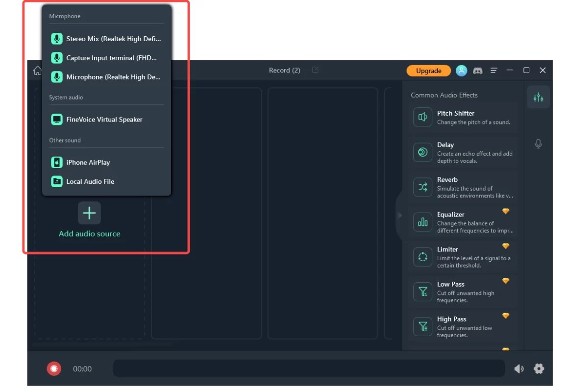569x392 pixels.
Task: Add a new audio source
Action: click(x=89, y=213)
